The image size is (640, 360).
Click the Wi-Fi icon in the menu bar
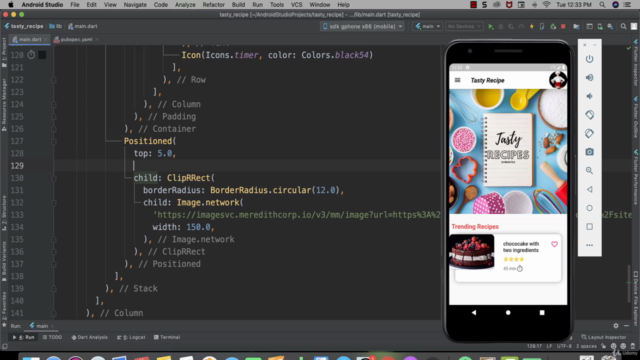(546, 5)
